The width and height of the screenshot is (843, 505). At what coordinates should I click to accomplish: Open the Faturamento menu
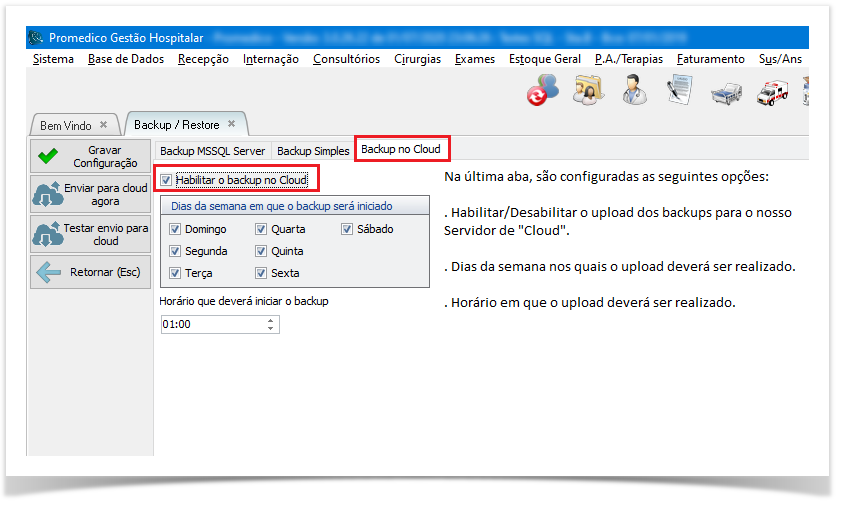coord(710,59)
